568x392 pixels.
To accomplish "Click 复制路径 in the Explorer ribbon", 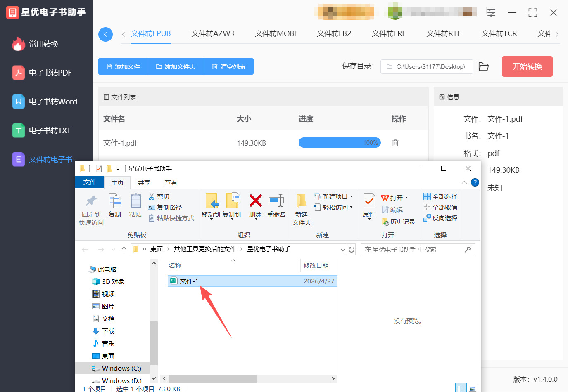I will 165,208.
